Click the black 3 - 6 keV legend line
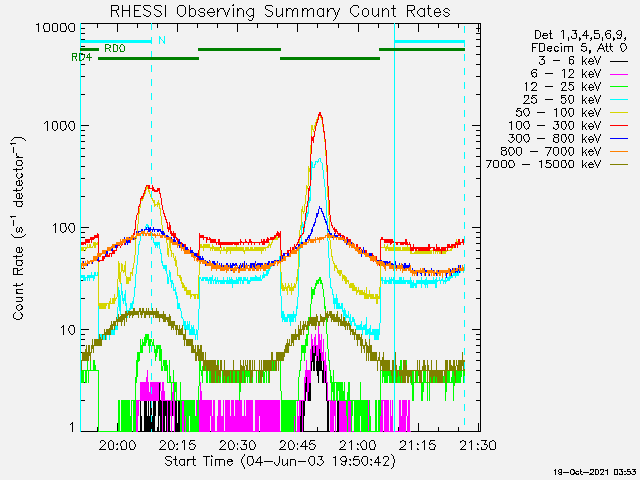 [x=619, y=61]
